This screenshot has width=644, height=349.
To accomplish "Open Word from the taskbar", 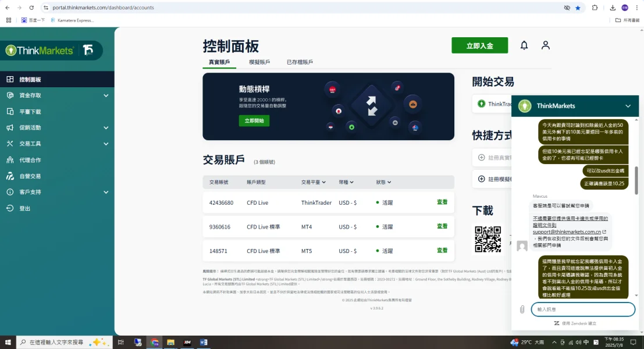I will 204,342.
